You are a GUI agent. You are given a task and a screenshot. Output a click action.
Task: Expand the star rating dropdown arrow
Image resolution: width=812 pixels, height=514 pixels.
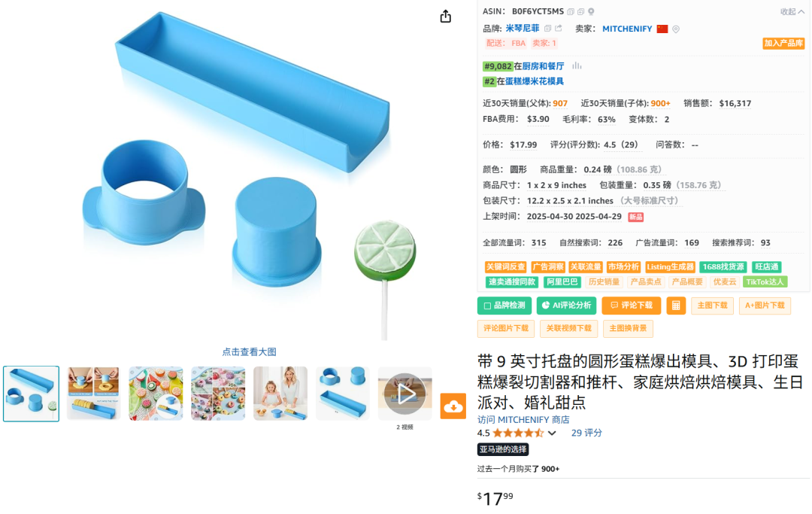coord(552,433)
